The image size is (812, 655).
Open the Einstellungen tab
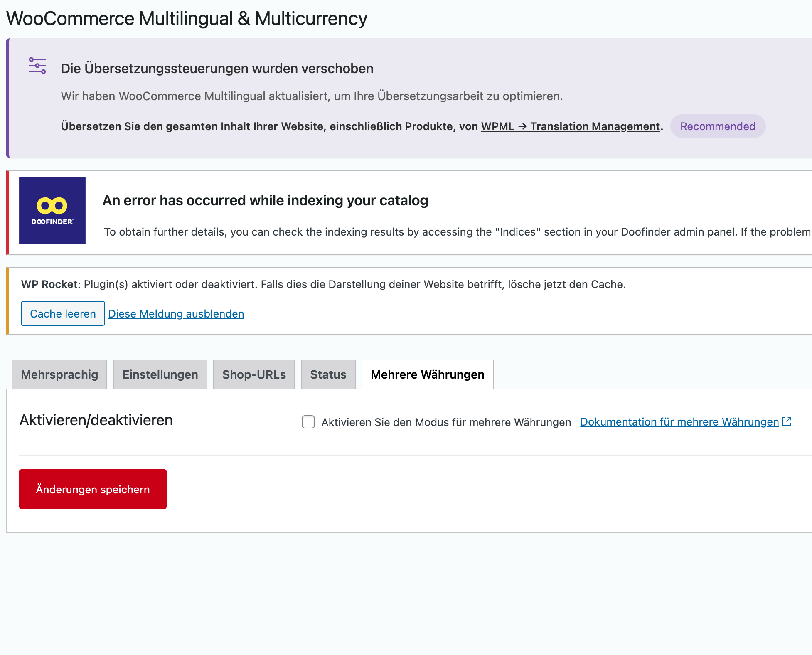click(x=160, y=374)
